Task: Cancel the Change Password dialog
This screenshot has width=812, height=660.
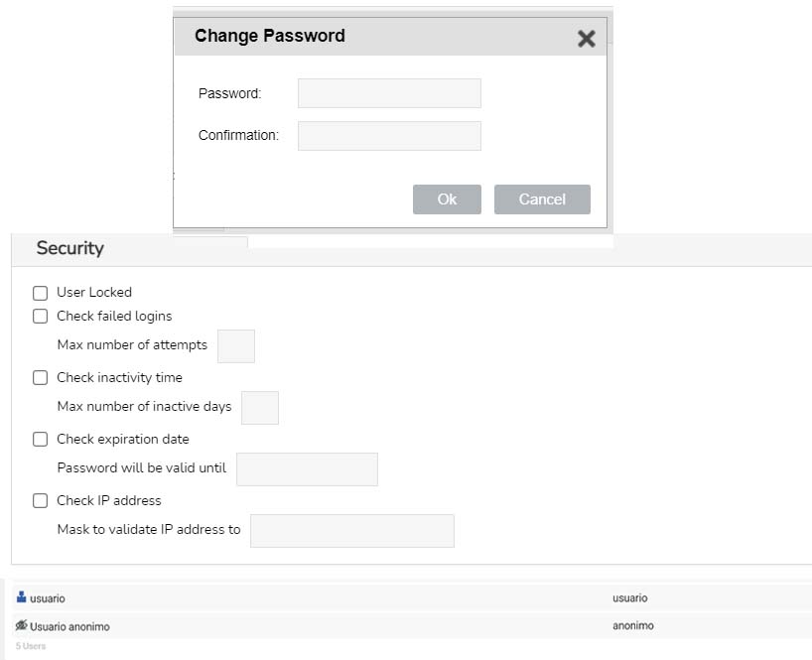Action: point(542,199)
